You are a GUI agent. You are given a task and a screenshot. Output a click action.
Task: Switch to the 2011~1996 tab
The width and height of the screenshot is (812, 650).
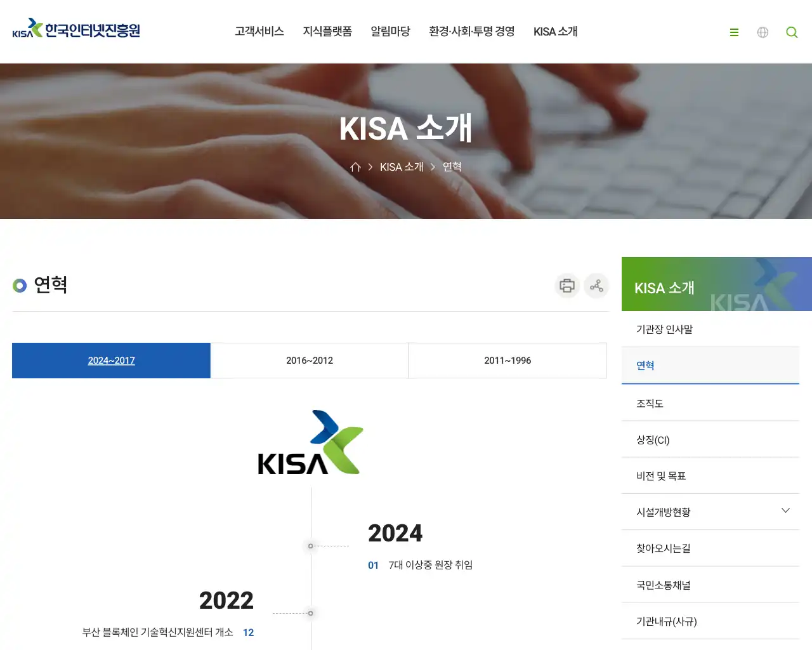[507, 361]
